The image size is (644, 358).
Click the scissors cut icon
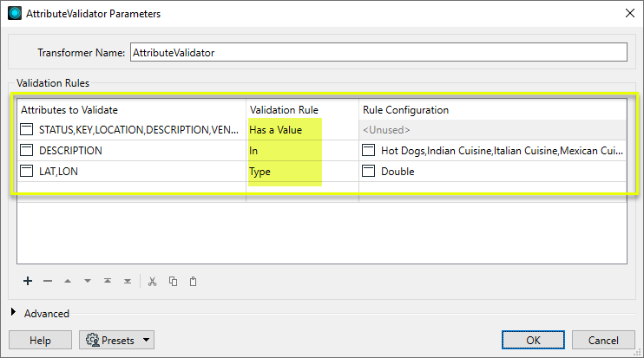[x=152, y=281]
